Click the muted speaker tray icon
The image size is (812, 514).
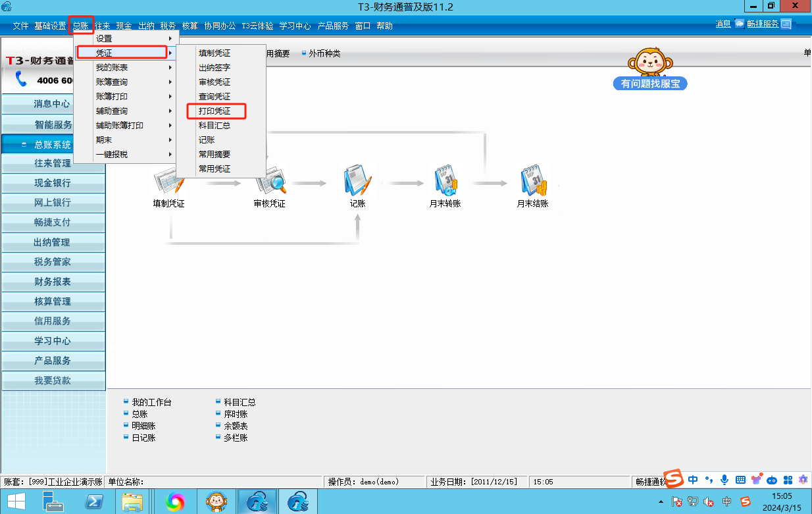tap(709, 501)
